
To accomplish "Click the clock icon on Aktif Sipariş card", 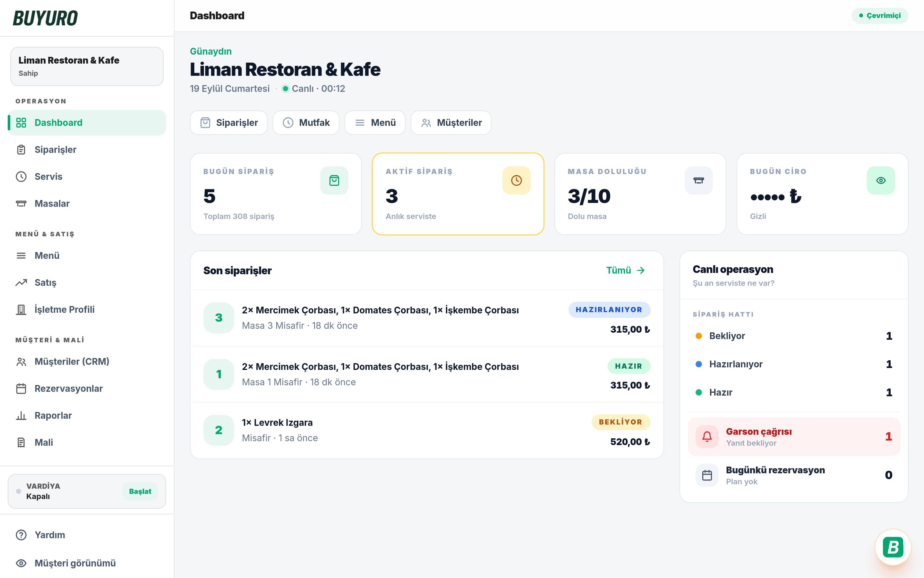I will pyautogui.click(x=517, y=180).
